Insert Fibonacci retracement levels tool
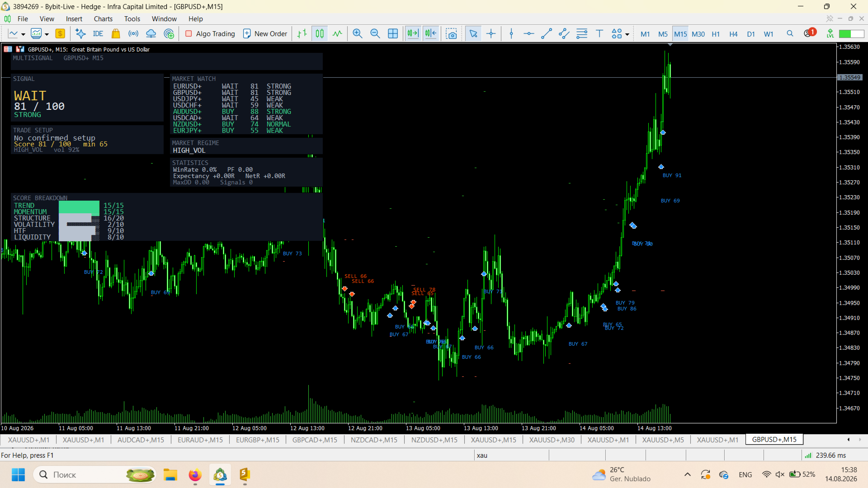Viewport: 868px width, 488px height. pyautogui.click(x=582, y=33)
